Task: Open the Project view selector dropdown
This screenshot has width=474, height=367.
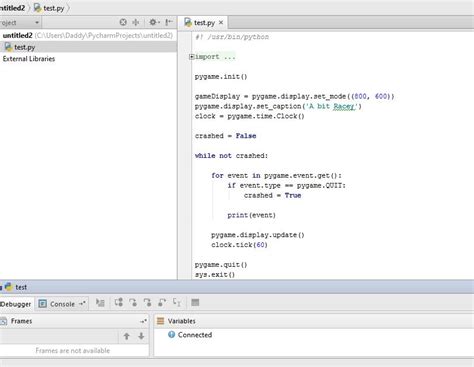Action: click(x=20, y=23)
